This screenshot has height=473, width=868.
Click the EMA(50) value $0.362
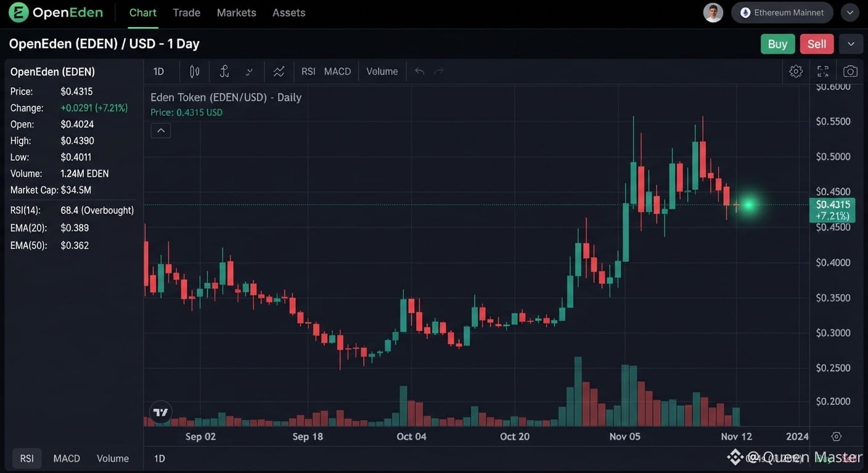(75, 246)
